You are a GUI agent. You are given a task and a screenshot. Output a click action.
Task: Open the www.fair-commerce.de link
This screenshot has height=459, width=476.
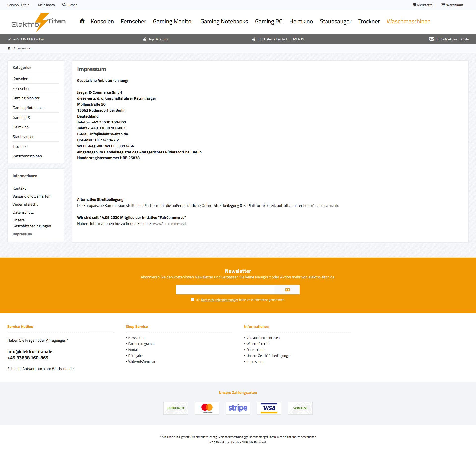[170, 224]
